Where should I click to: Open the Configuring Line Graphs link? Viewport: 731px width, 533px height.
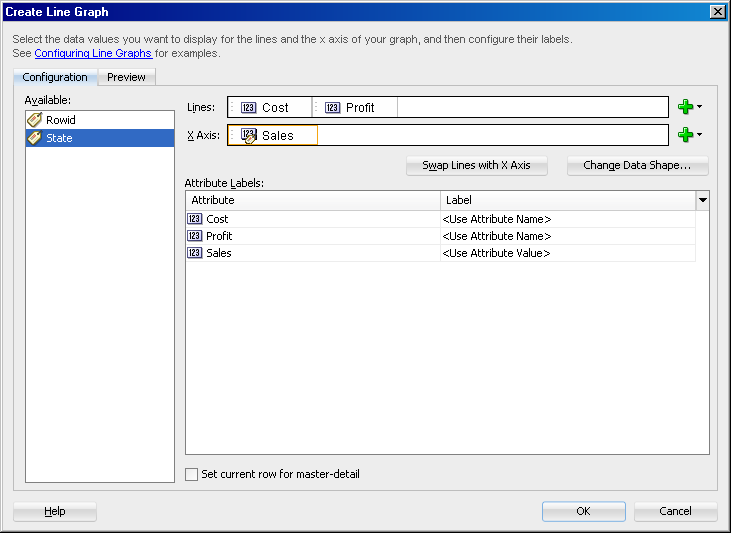click(93, 53)
